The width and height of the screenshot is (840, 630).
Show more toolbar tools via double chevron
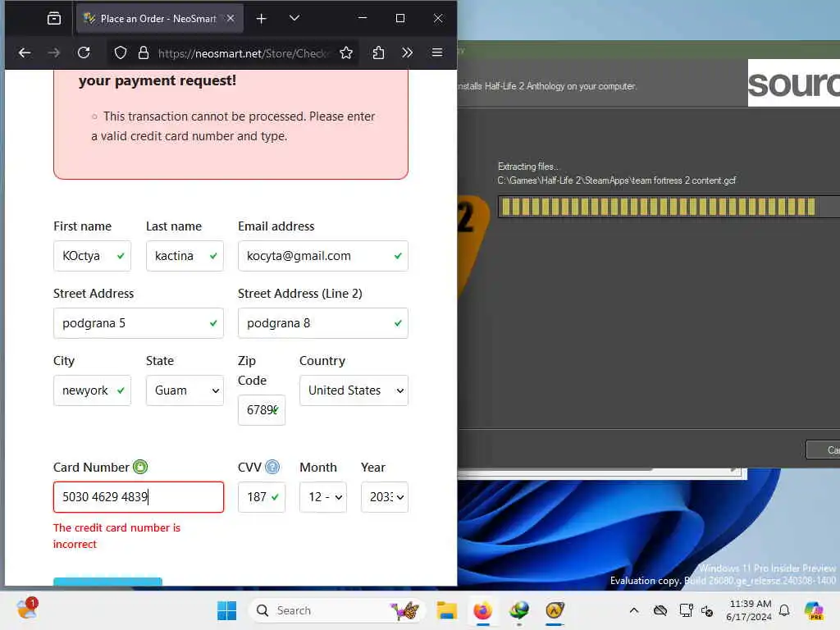[408, 52]
